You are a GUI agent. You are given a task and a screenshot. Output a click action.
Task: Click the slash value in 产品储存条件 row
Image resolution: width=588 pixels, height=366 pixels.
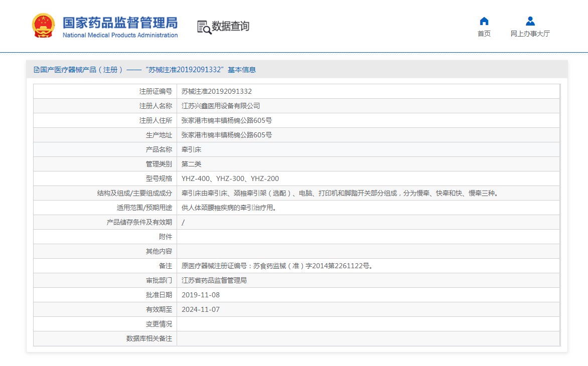[x=183, y=223]
